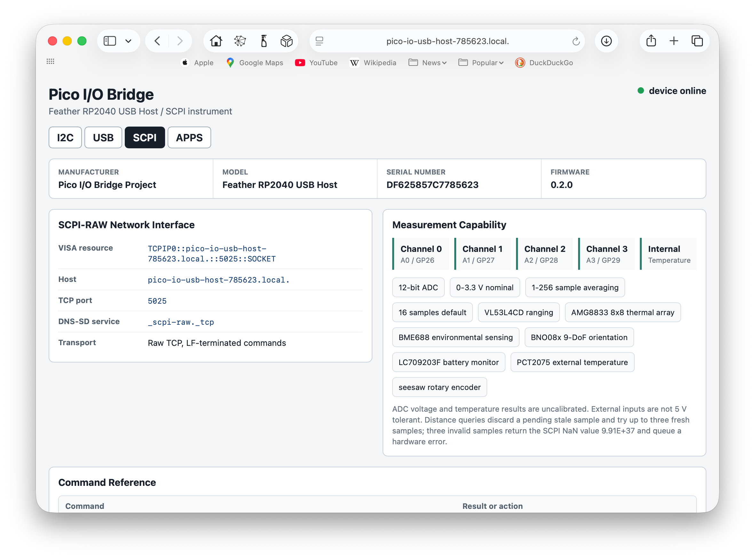Select Internal Temperature card
The image size is (755, 560).
click(x=668, y=254)
